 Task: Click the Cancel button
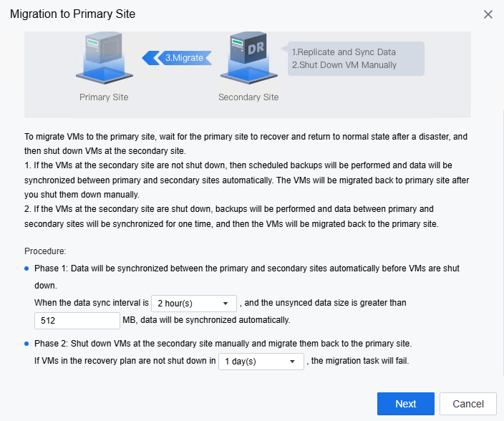(468, 404)
